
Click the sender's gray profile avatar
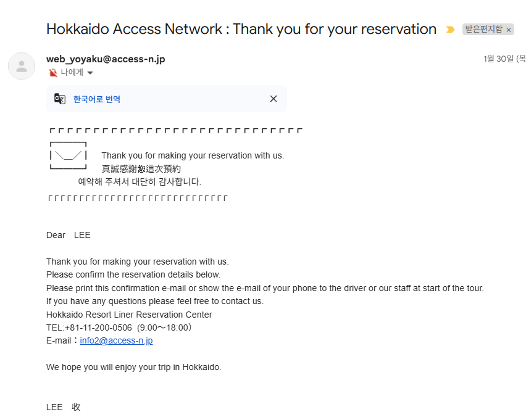22,66
